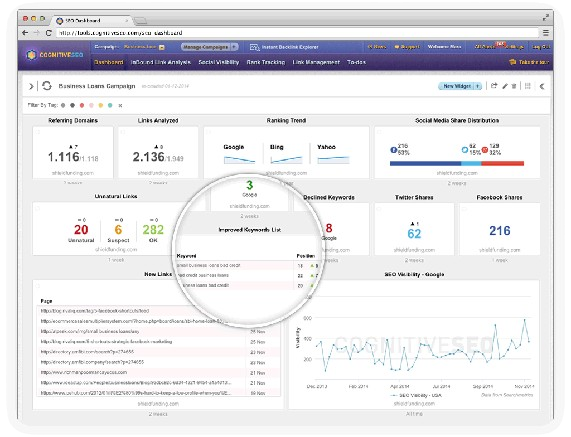The width and height of the screenshot is (571, 437).
Task: Click the Facebook icon in Social Media Share Distribution
Action: (x=393, y=150)
